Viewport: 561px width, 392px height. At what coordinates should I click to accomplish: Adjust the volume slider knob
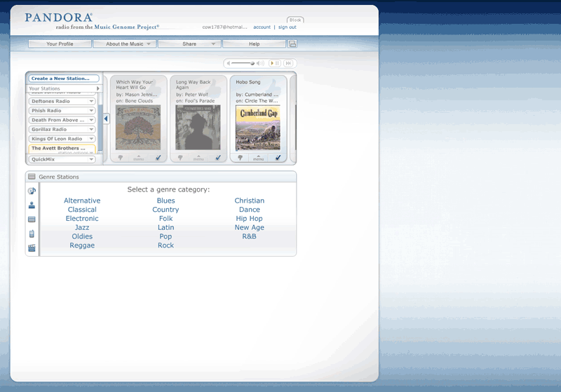[x=252, y=63]
